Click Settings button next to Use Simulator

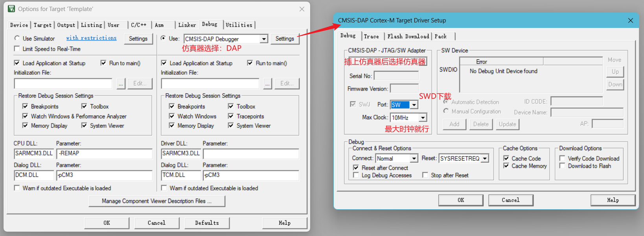click(138, 39)
